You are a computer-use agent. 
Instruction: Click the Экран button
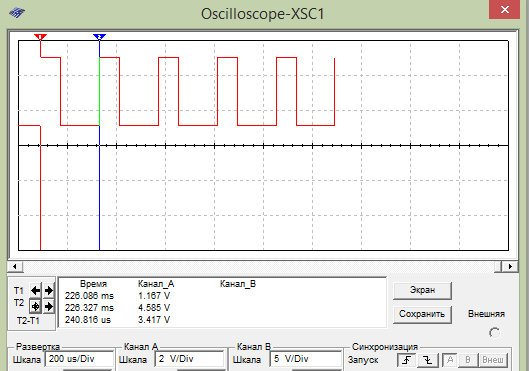(422, 290)
